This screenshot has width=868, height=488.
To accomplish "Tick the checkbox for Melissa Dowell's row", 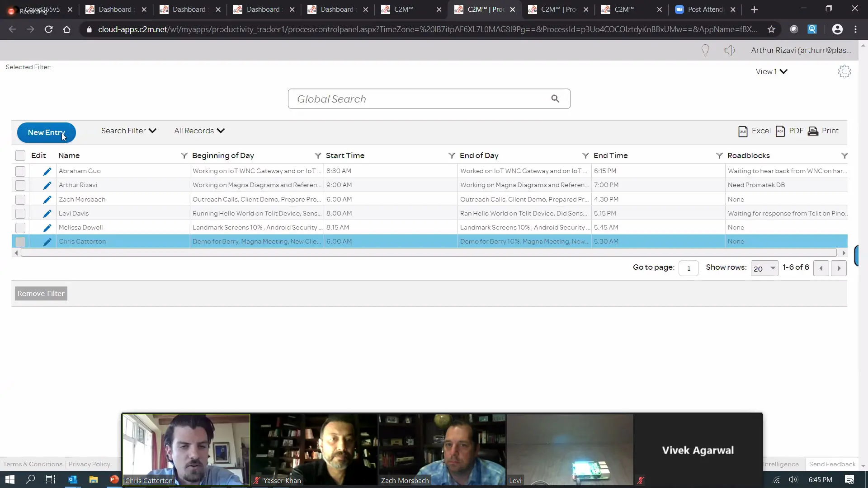I will [20, 228].
